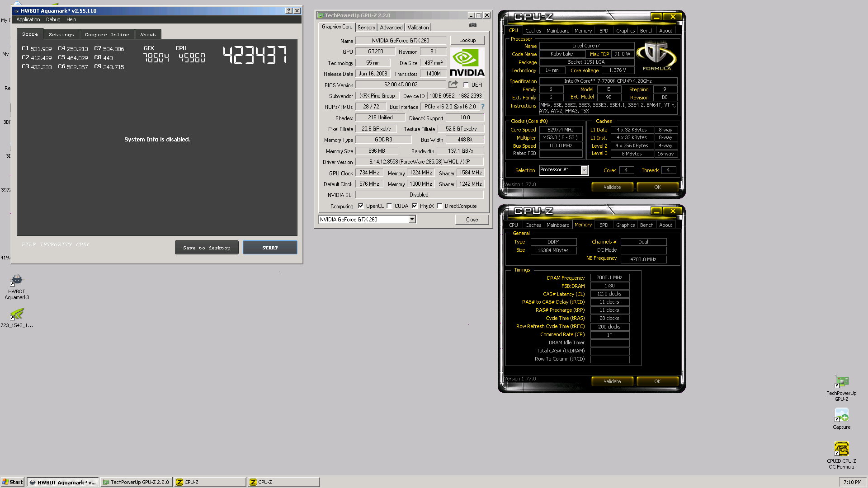The height and width of the screenshot is (488, 868).
Task: Open GPU selection dropdown in GPU-Z
Action: point(412,219)
